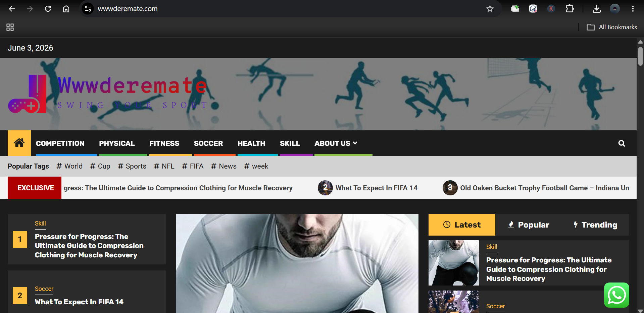The width and height of the screenshot is (644, 313).
Task: Click the browser forward arrow
Action: coord(30,9)
